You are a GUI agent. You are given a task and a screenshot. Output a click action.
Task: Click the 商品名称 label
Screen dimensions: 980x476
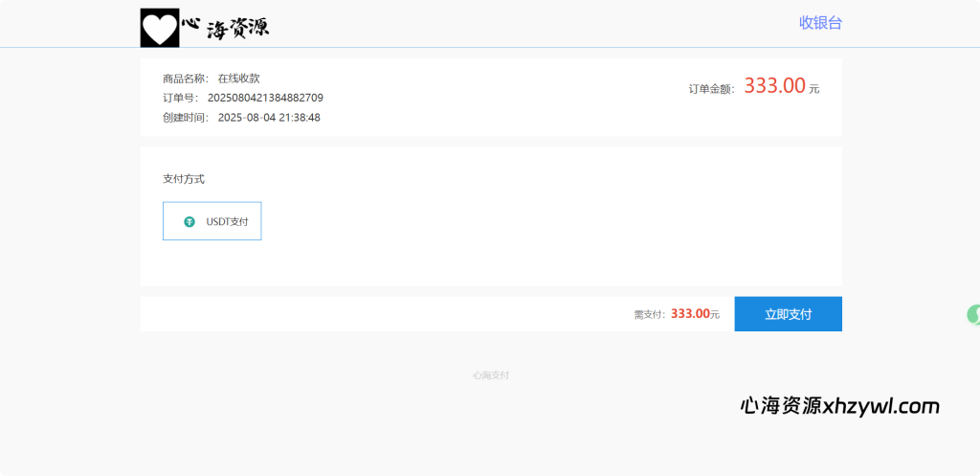pos(185,79)
